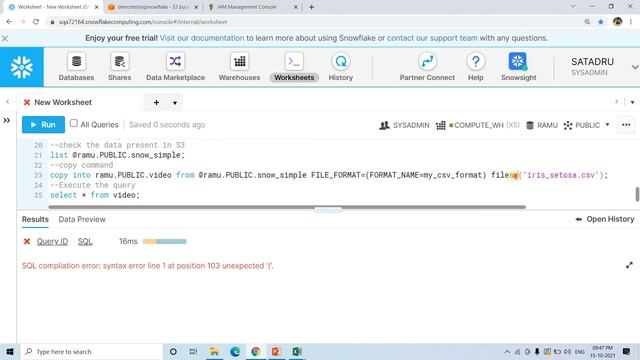Bookmark this page with star icon

(x=601, y=22)
